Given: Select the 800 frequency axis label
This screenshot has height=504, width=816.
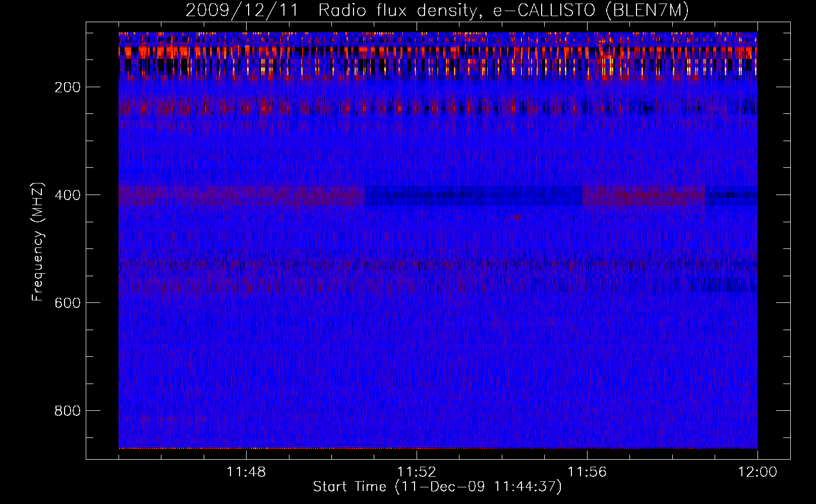Looking at the screenshot, I should point(68,411).
